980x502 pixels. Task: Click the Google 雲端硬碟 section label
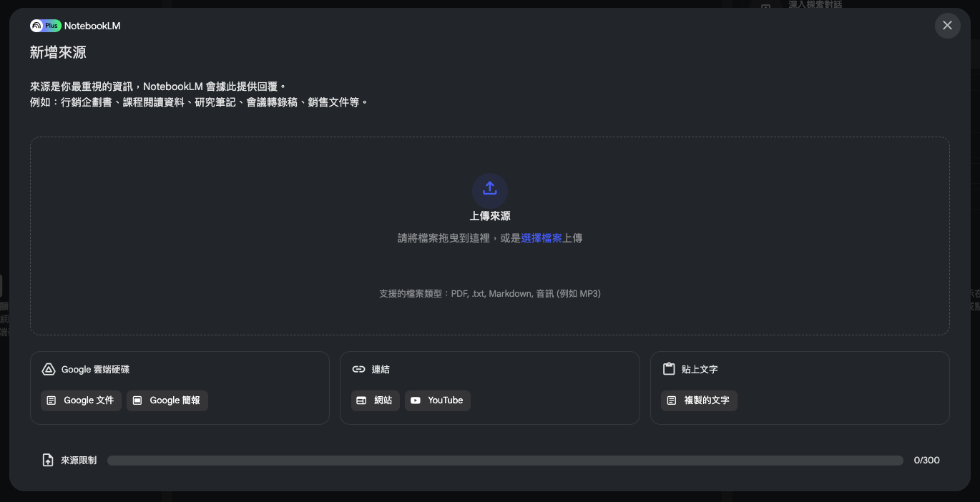[x=95, y=370]
